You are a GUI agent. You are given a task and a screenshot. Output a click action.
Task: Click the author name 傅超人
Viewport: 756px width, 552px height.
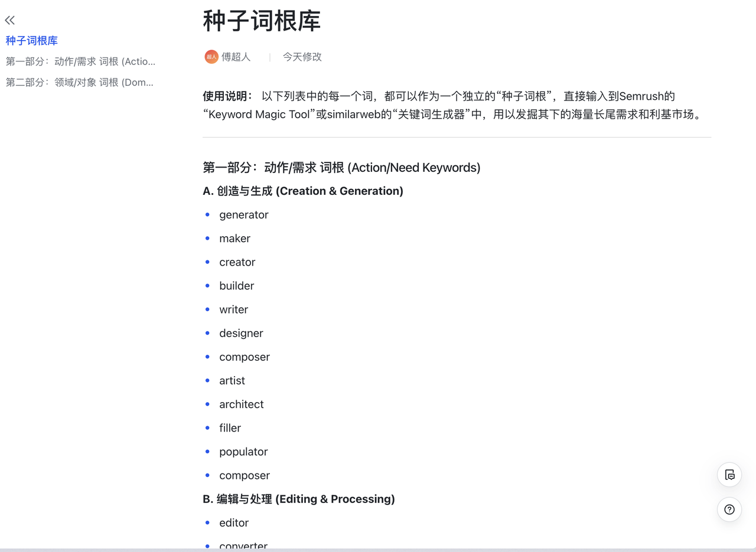tap(236, 57)
